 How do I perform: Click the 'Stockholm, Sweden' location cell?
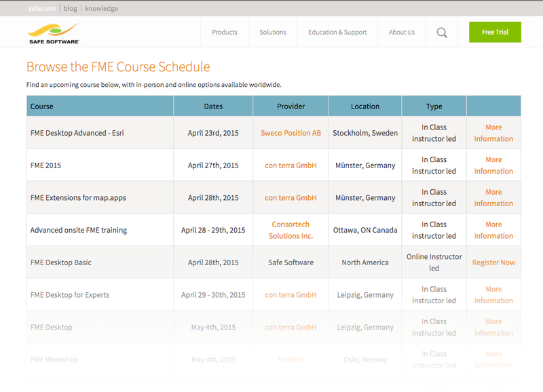click(365, 133)
